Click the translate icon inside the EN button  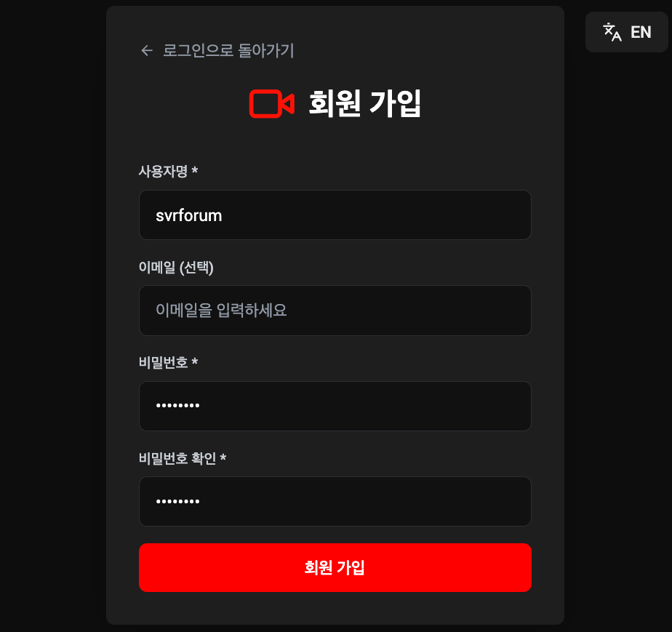tap(611, 31)
